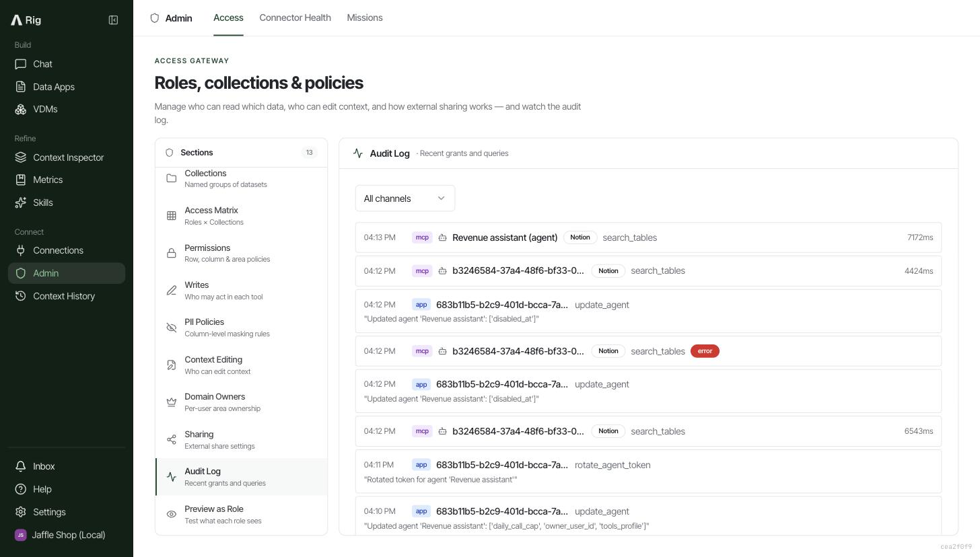Click the Sharing share icon
Image resolution: width=980 pixels, height=557 pixels.
172,440
